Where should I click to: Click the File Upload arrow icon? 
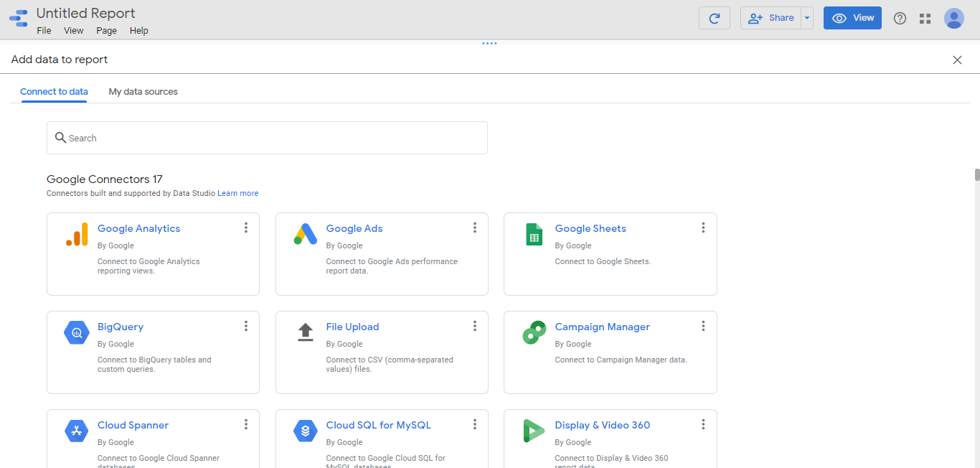[x=305, y=332]
